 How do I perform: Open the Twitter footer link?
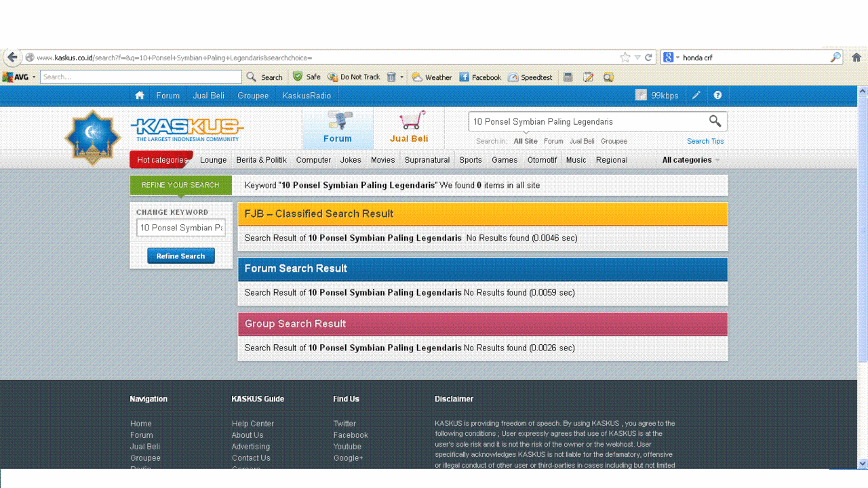coord(344,424)
